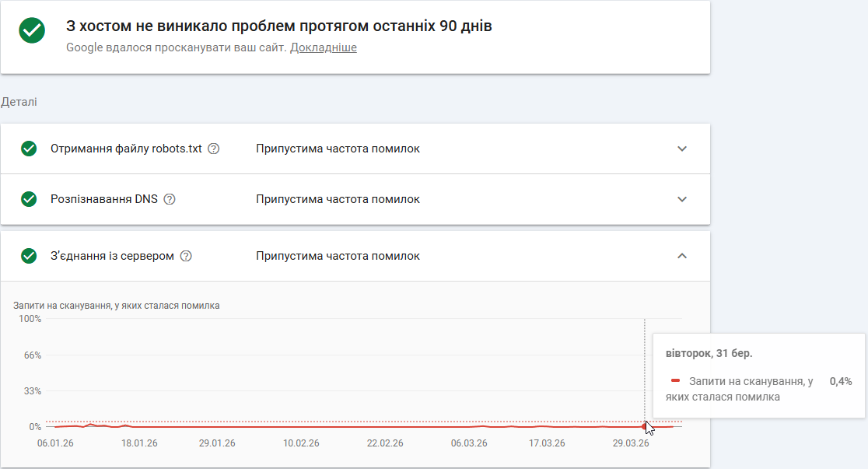
Task: Click the З'єднання із сервером green check icon
Action: pos(29,256)
